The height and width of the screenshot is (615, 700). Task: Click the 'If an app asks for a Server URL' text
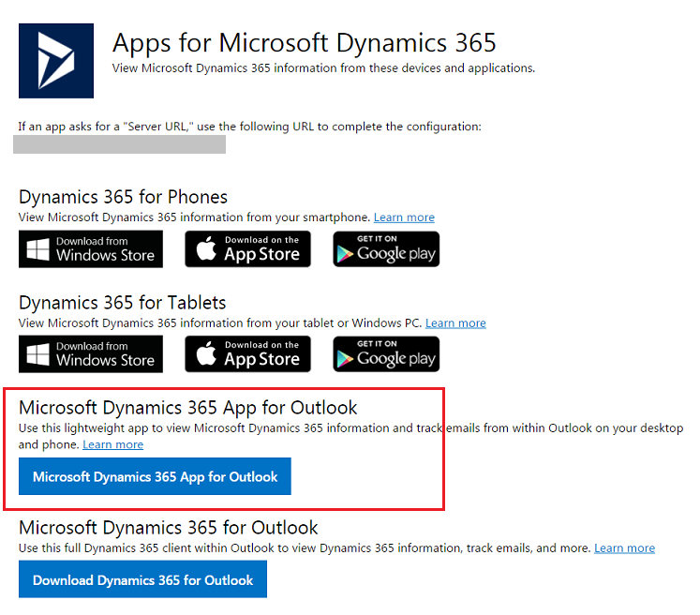[x=249, y=127]
